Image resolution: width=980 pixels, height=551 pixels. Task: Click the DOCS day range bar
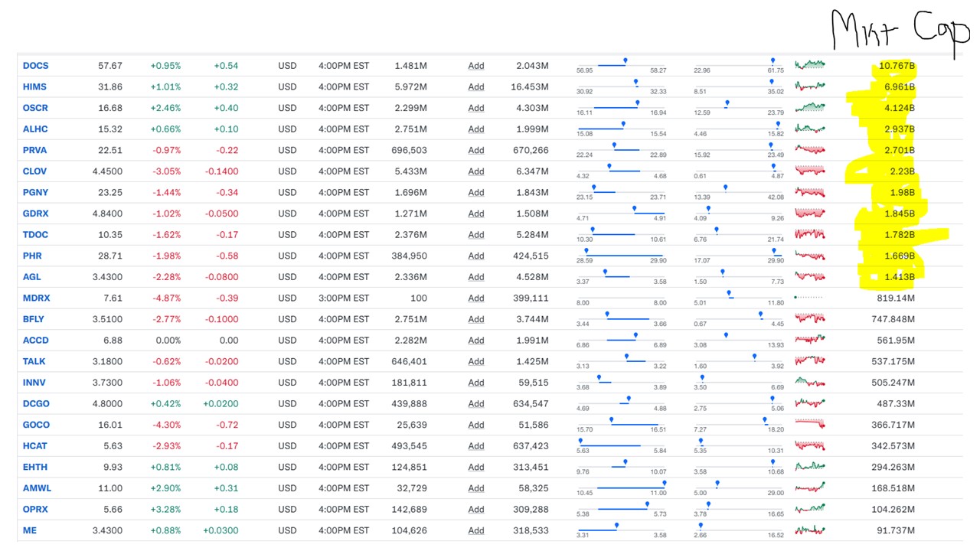621,66
